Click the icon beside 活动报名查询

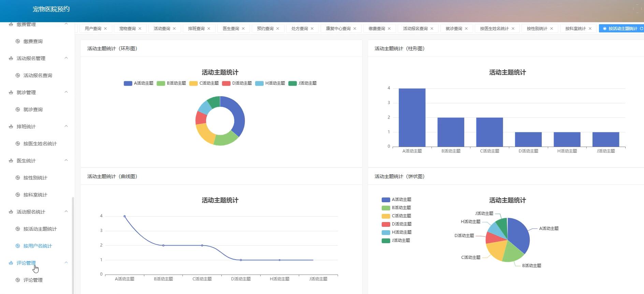click(18, 75)
